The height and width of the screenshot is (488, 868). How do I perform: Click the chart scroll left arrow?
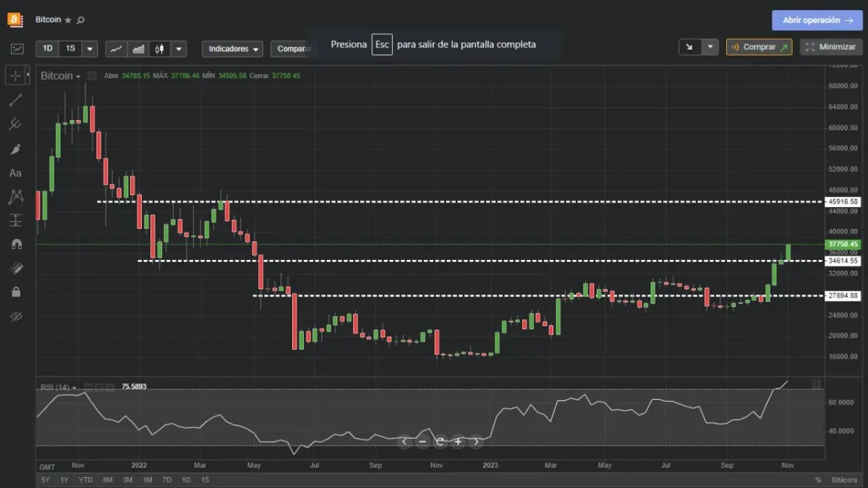(404, 441)
